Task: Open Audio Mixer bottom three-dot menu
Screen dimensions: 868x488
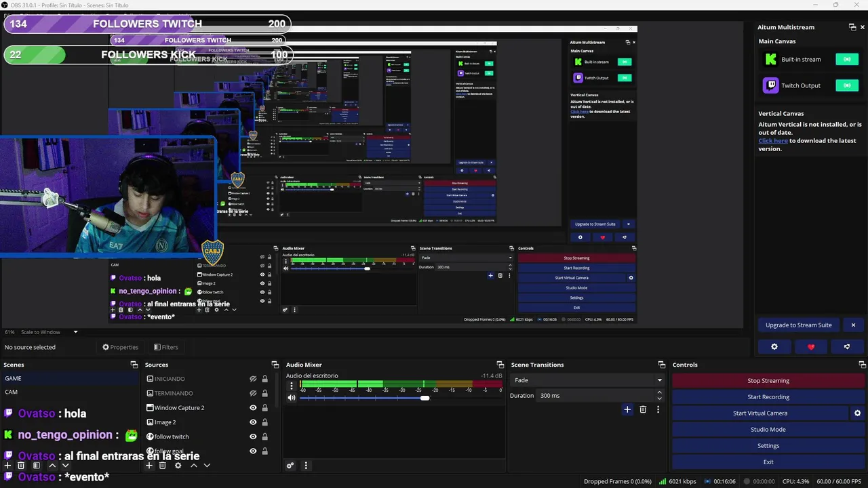Action: click(306, 466)
